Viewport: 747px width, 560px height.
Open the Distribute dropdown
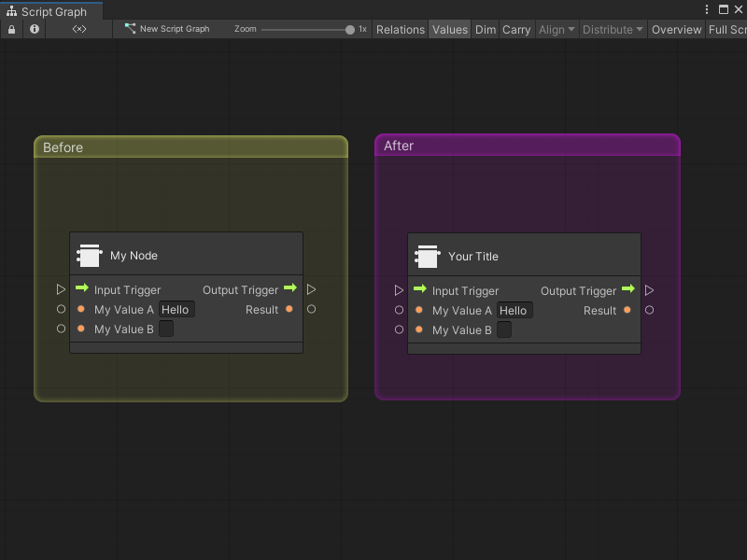pyautogui.click(x=613, y=30)
